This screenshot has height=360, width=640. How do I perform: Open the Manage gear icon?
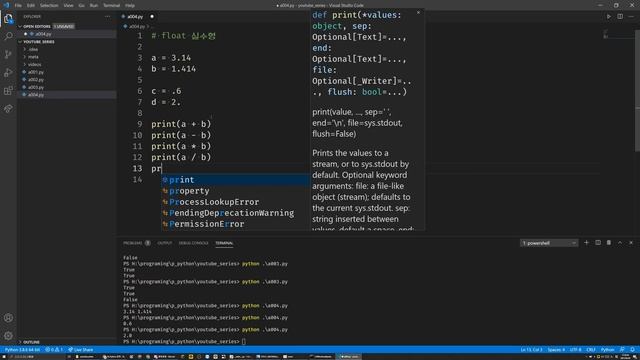point(8,336)
